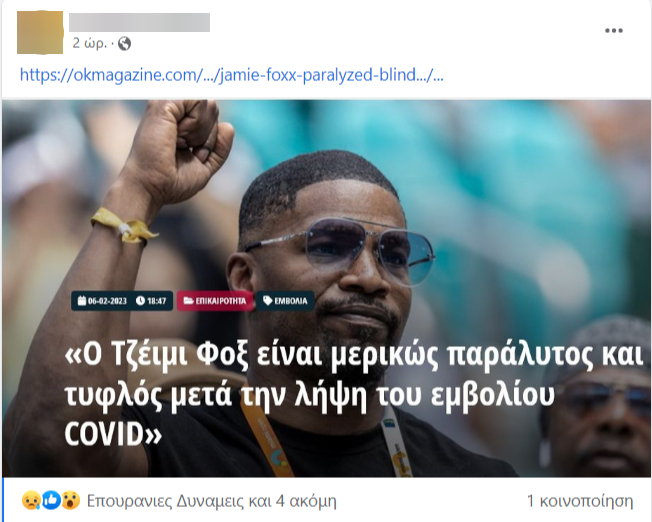Click the calendar icon beside 06-02-2023
This screenshot has height=522, width=652.
pos(82,301)
